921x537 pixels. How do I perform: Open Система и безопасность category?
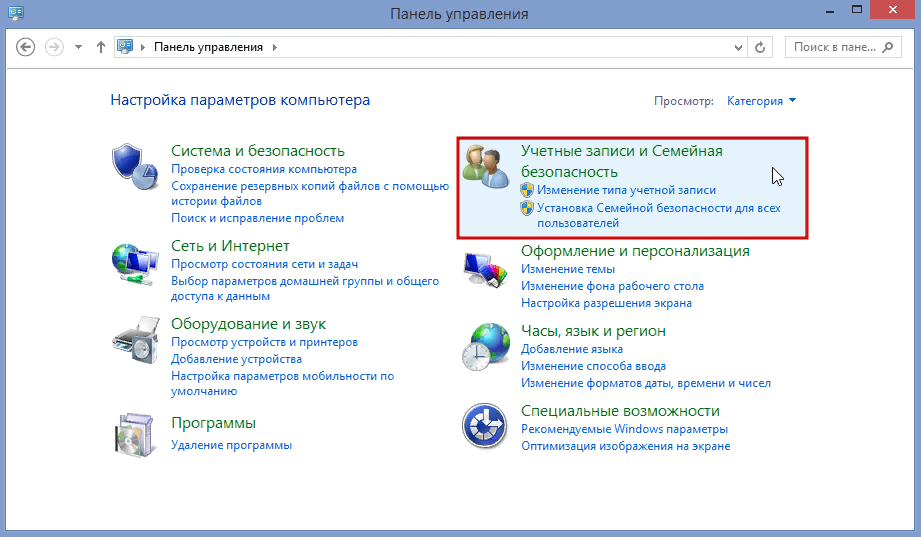257,151
